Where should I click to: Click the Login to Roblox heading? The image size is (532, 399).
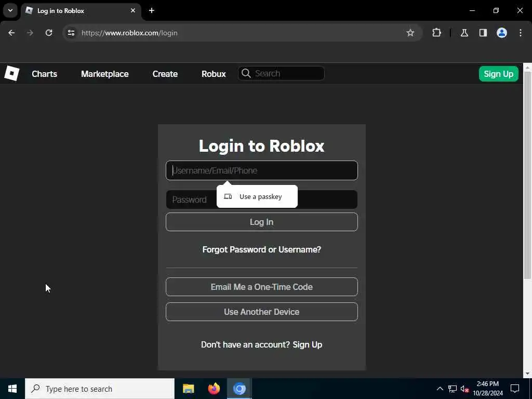(262, 146)
